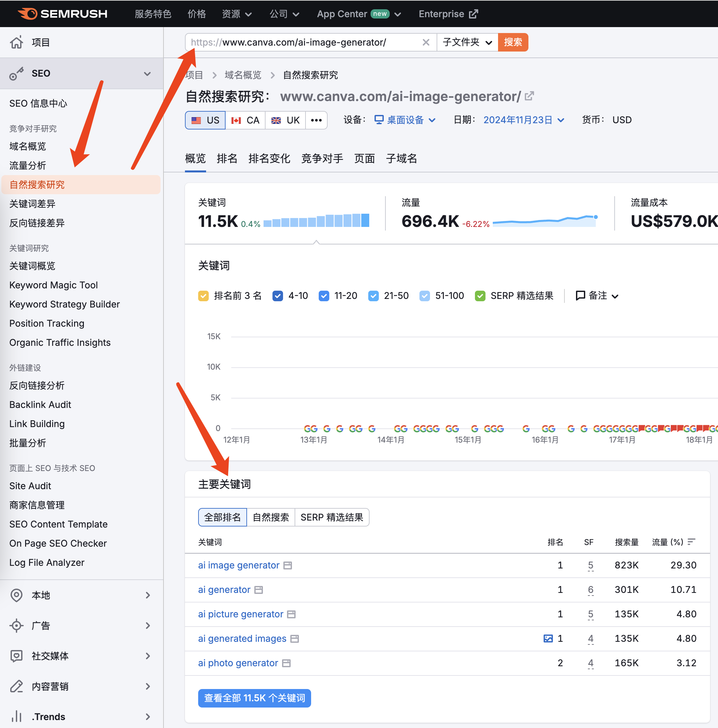Select the 自然搜索 keyword filter tab
718x728 pixels.
(x=271, y=517)
